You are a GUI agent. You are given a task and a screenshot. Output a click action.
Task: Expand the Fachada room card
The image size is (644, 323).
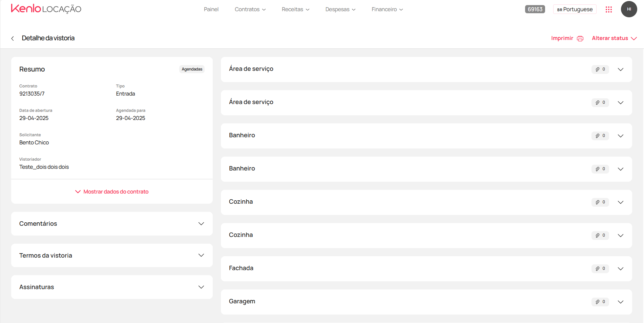[620, 269]
